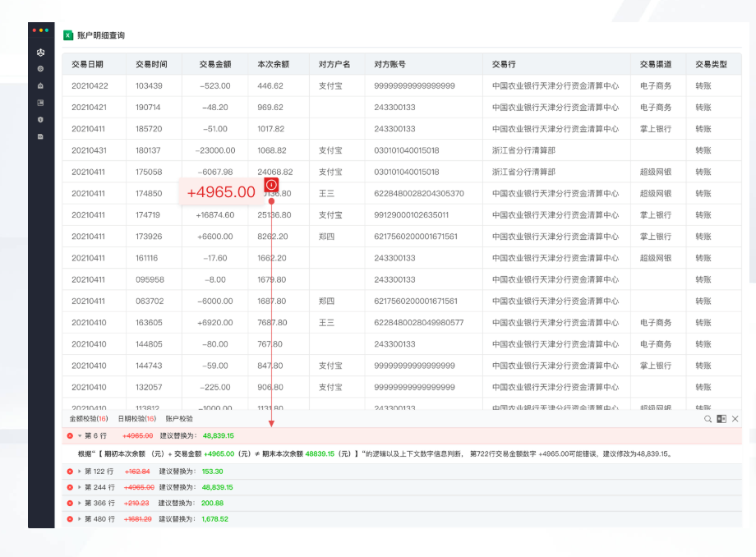The image size is (756, 557).
Task: Expand the 第 366 行 error entry
Action: coord(80,503)
